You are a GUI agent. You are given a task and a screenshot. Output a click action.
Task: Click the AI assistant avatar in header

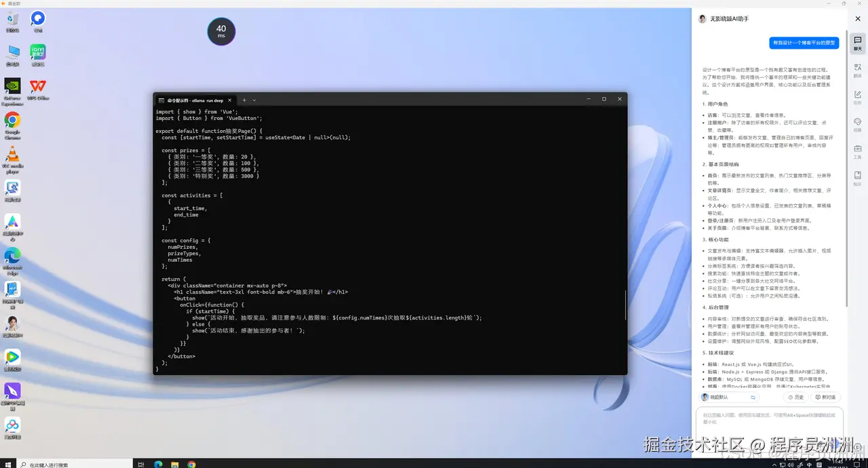coord(703,19)
